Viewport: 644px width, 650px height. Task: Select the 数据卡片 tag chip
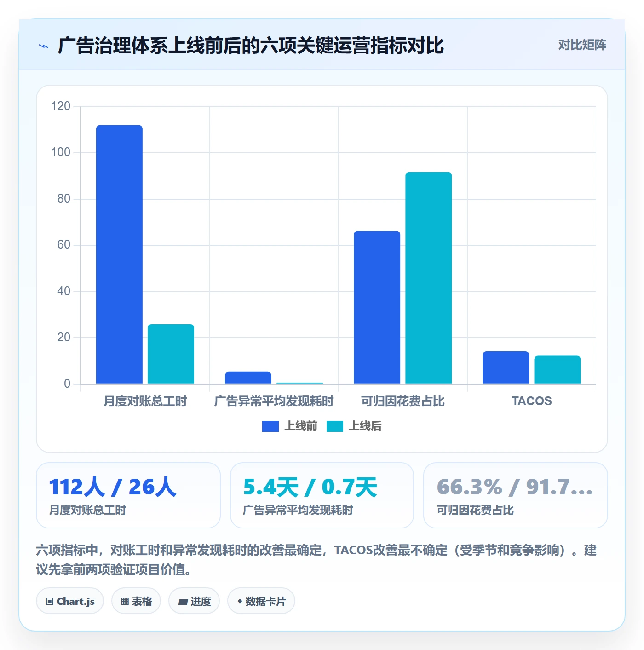(x=261, y=601)
